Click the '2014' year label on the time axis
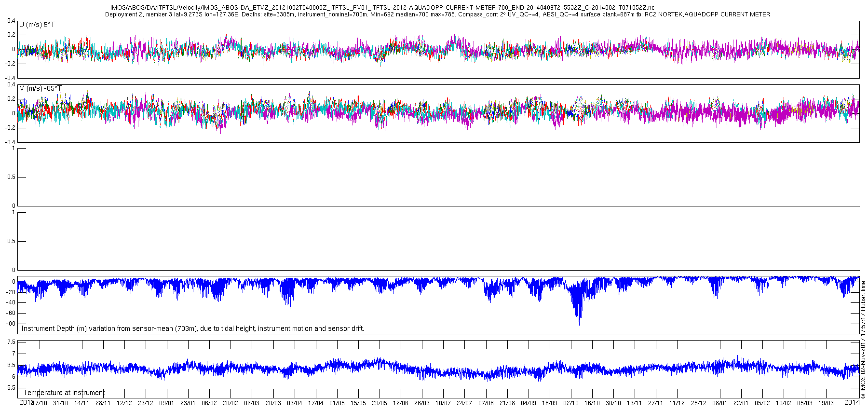 (x=852, y=402)
